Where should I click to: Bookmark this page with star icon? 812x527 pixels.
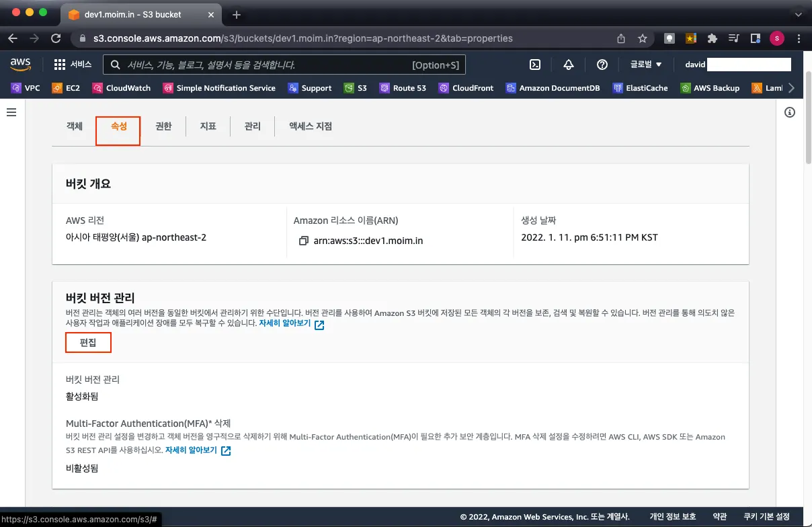tap(643, 38)
